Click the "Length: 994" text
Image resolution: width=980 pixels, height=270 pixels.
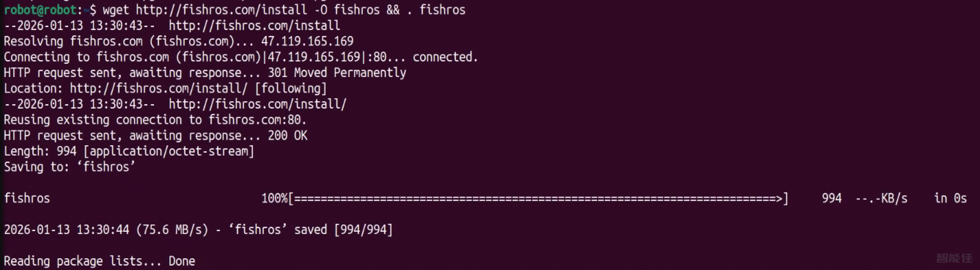point(40,151)
